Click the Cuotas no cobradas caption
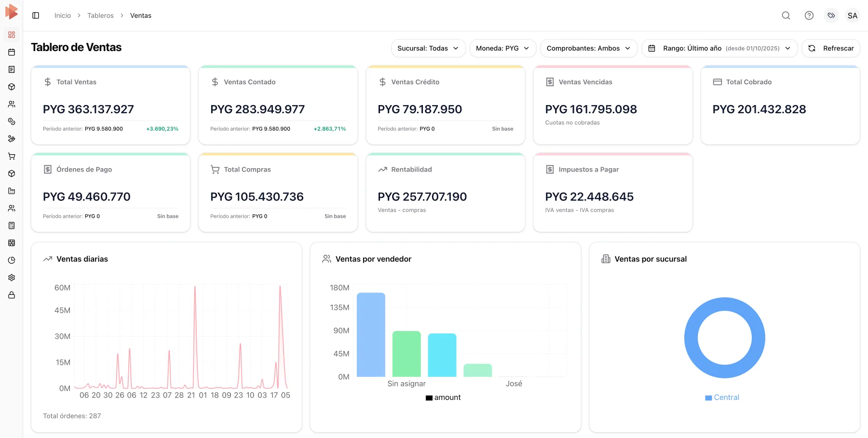868x438 pixels. [x=572, y=123]
